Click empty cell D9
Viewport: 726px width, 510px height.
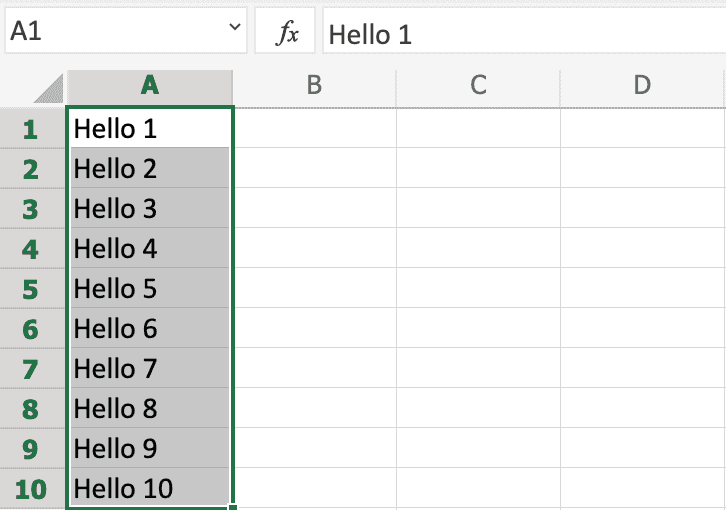click(x=642, y=448)
